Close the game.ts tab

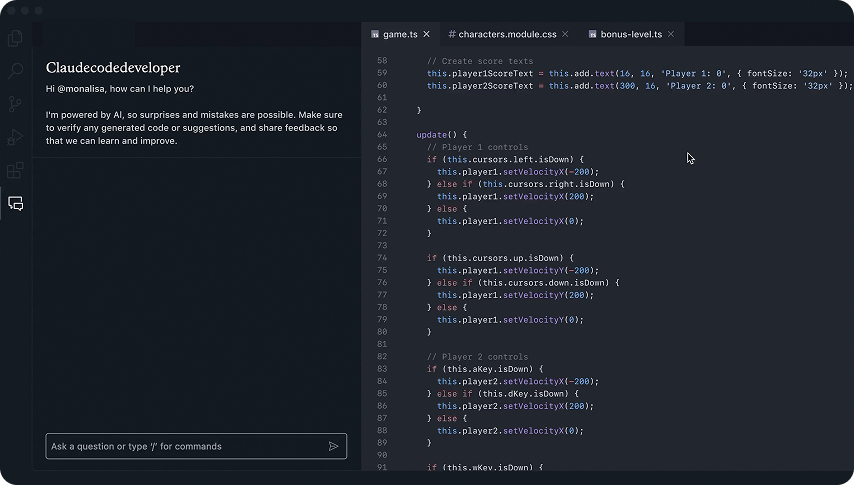click(427, 34)
